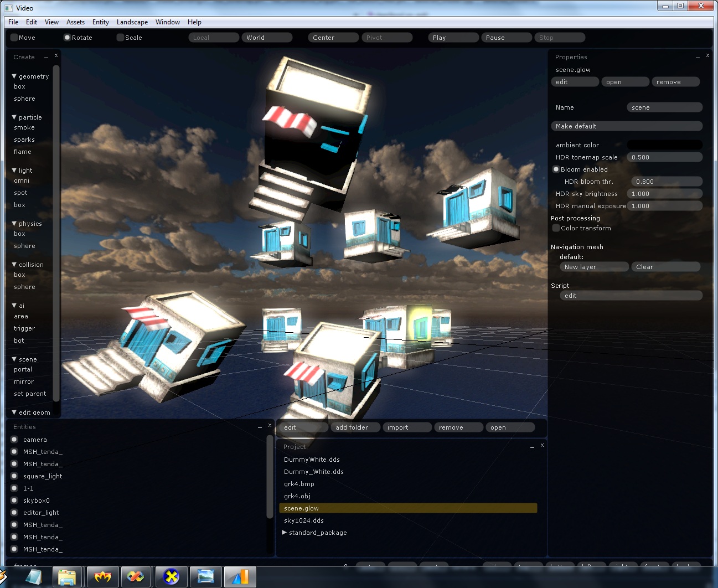718x588 pixels.
Task: Click the Play button
Action: pyautogui.click(x=453, y=38)
